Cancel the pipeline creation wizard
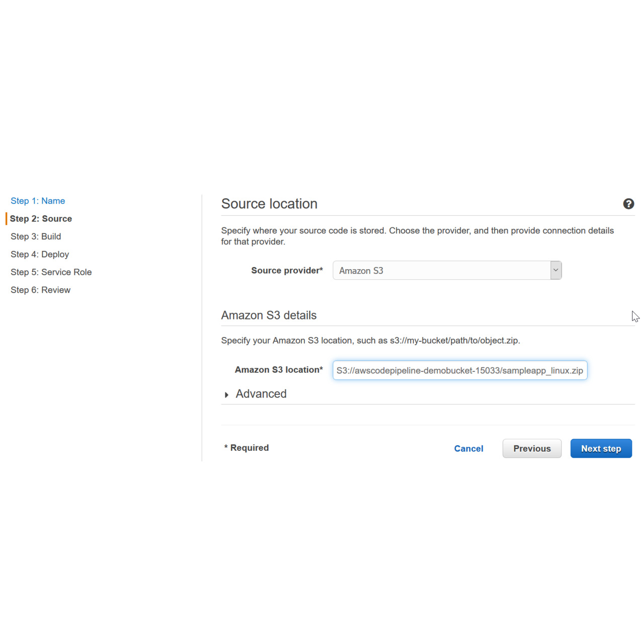 pos(468,449)
